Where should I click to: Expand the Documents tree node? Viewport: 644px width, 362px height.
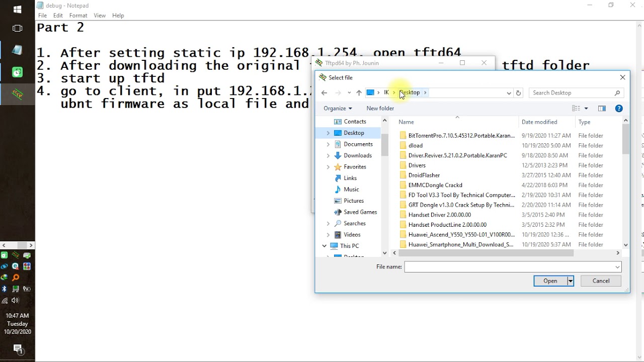(x=328, y=144)
